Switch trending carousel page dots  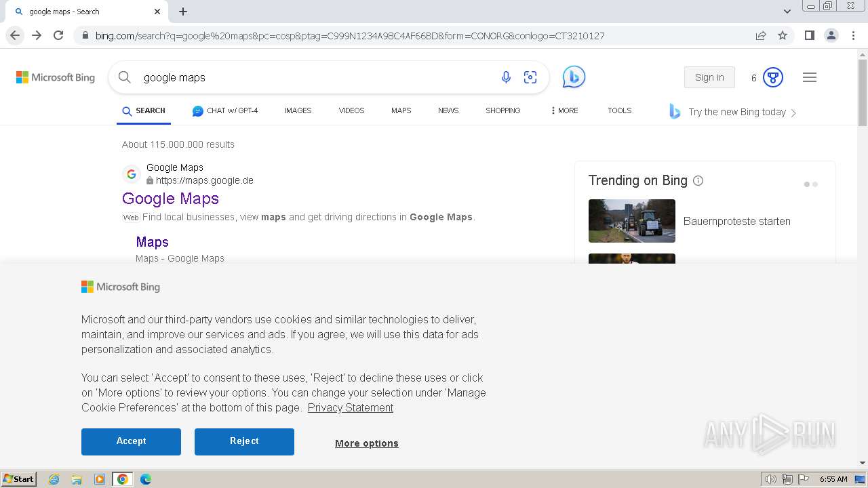coord(811,184)
